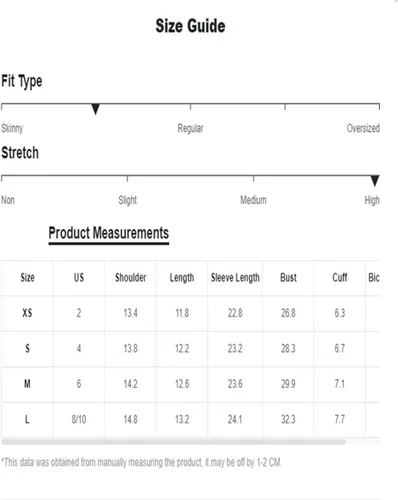Click the Size Guide title
The image size is (398, 500).
[x=190, y=26]
